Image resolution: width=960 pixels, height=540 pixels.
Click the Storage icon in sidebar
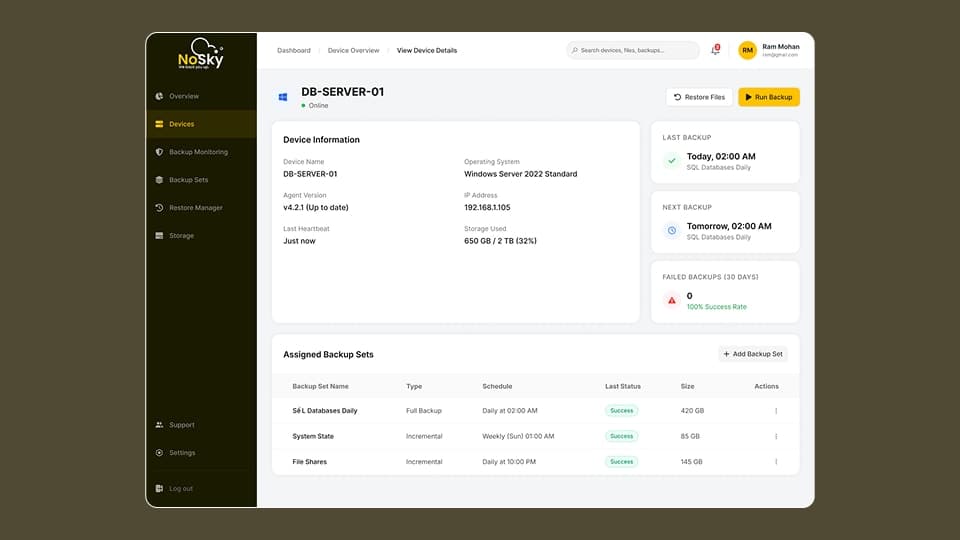[159, 236]
